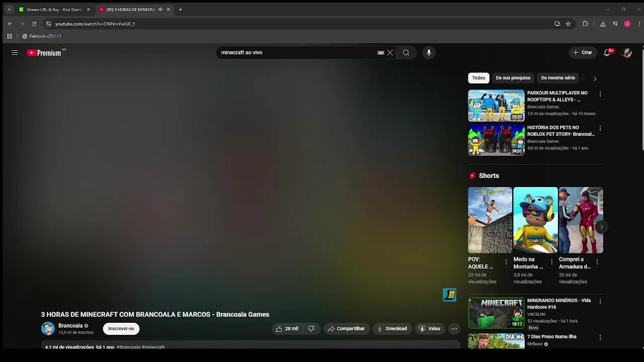Open the YouTube hamburger guide menu
Screen dimensions: 644x362
click(x=15, y=52)
